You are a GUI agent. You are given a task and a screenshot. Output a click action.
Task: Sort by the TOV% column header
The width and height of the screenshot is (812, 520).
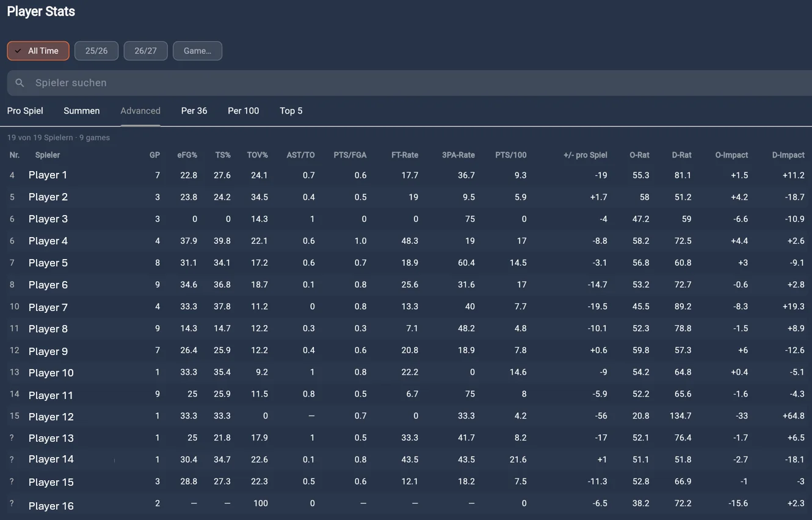coord(258,155)
